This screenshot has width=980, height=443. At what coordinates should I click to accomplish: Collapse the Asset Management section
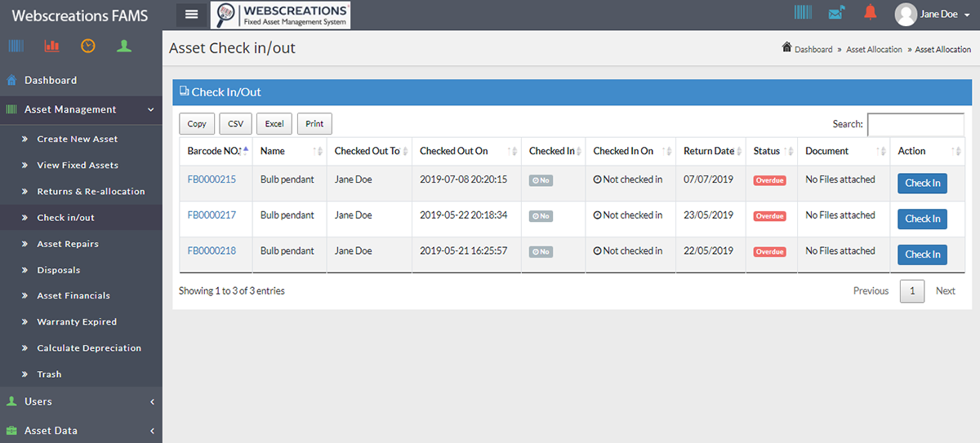(x=81, y=109)
